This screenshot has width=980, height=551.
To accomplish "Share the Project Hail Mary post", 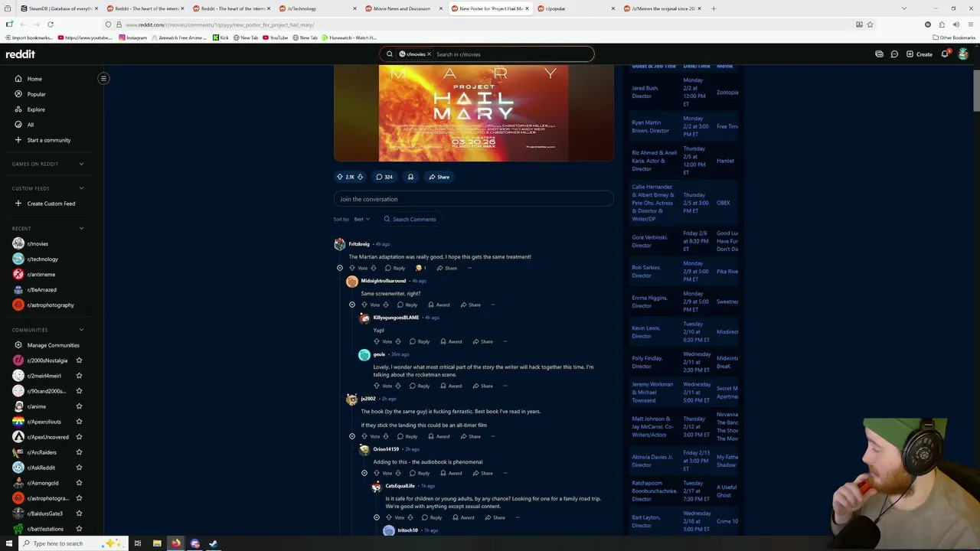I will [x=439, y=177].
